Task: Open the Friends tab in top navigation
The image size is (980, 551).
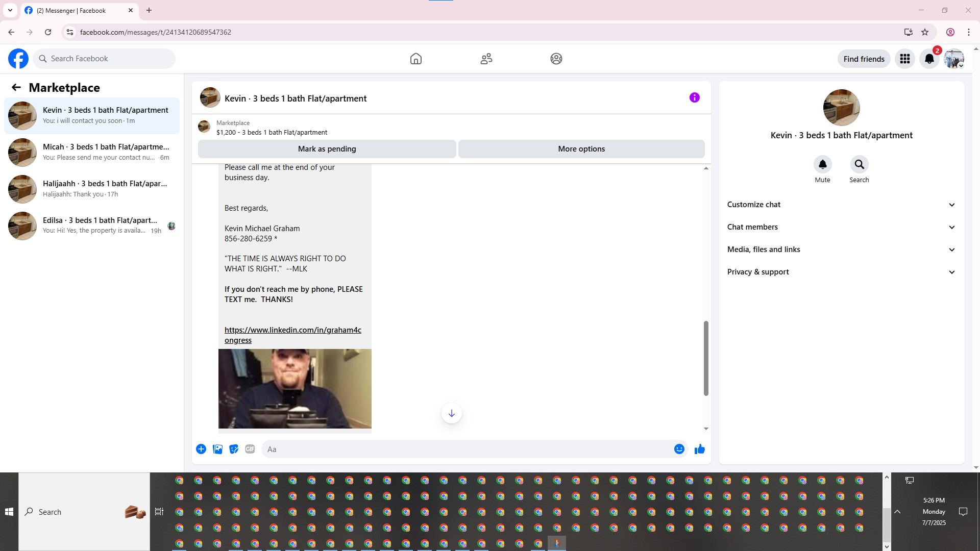Action: (486, 59)
